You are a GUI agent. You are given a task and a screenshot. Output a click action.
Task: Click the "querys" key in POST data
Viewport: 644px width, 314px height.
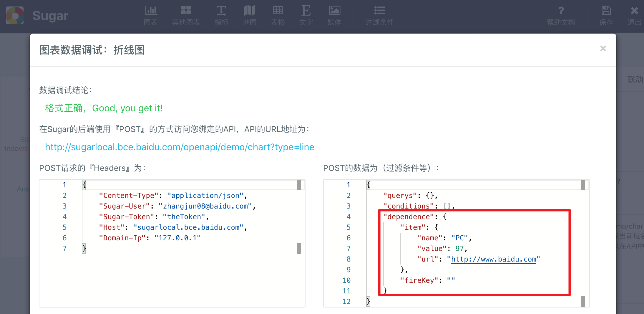coord(400,196)
